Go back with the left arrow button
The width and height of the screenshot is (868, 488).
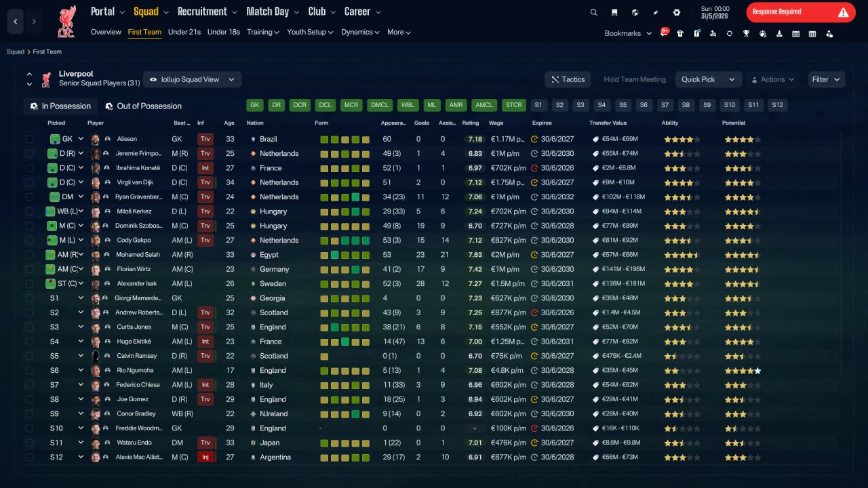(16, 22)
